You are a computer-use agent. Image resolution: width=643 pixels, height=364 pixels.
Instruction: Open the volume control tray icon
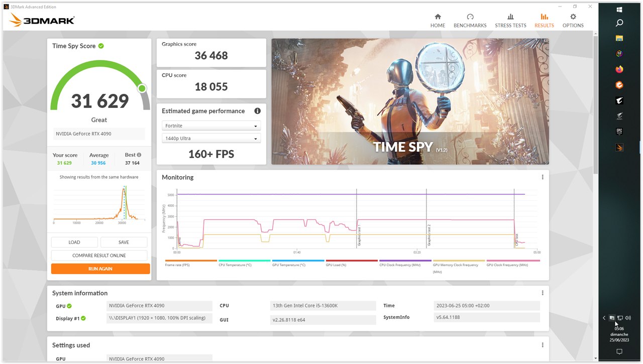pyautogui.click(x=628, y=318)
